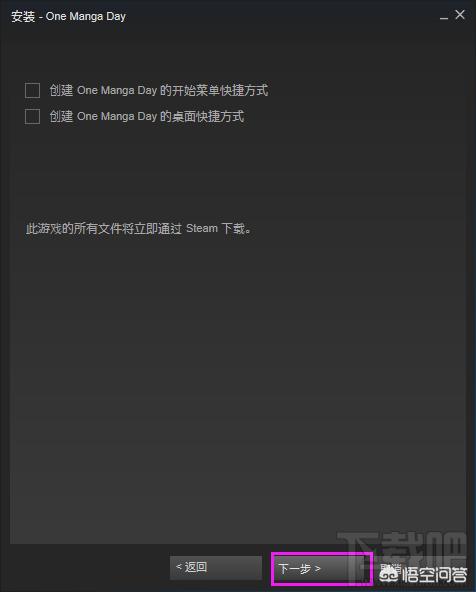476x592 pixels.
Task: Click the 下载吧 watermark graphic
Action: click(401, 549)
